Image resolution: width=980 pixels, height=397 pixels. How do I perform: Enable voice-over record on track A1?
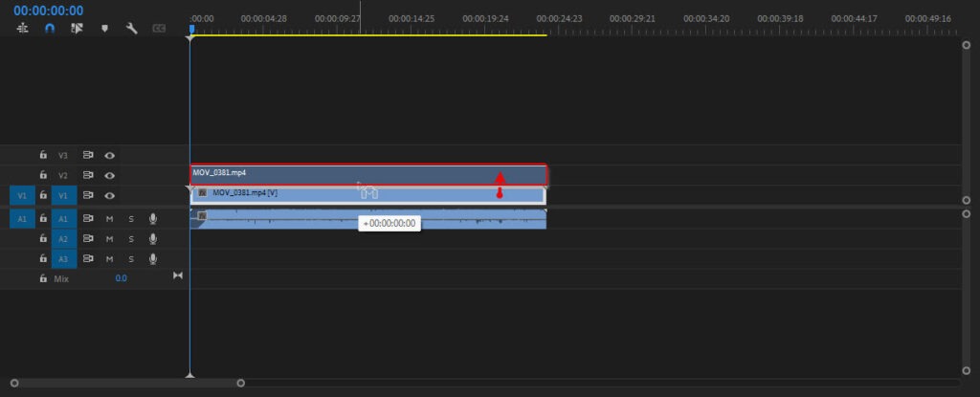point(152,219)
